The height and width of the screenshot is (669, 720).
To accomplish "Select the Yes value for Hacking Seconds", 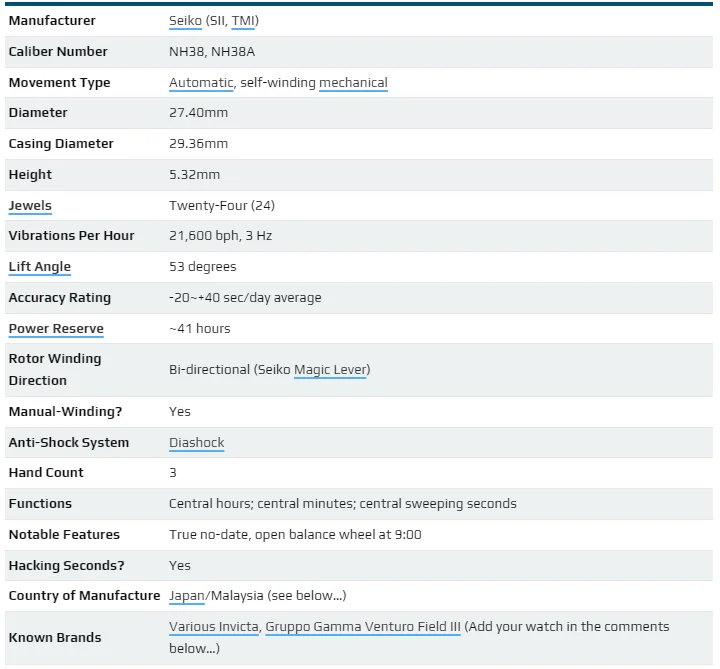I will click(x=180, y=566).
